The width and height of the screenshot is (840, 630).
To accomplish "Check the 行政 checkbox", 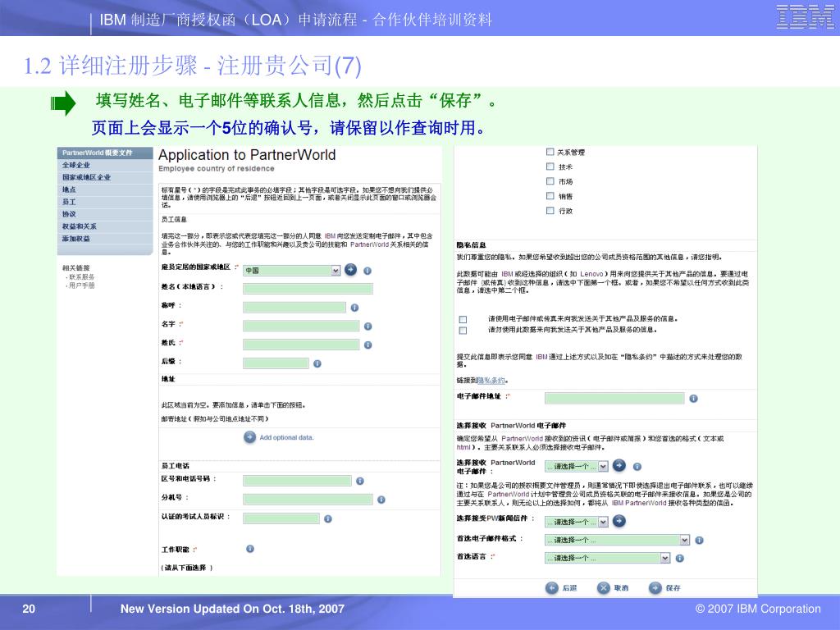I will point(550,211).
